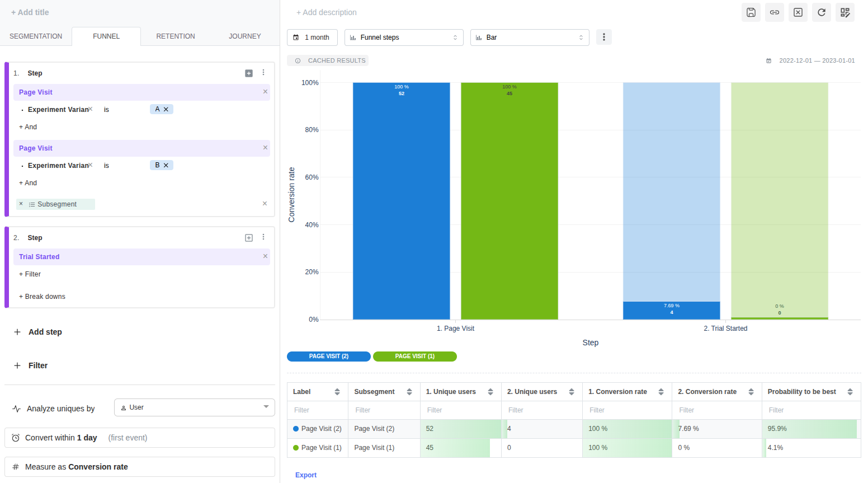Open the Funnel steps dropdown
This screenshot has width=868, height=483.
click(x=403, y=37)
